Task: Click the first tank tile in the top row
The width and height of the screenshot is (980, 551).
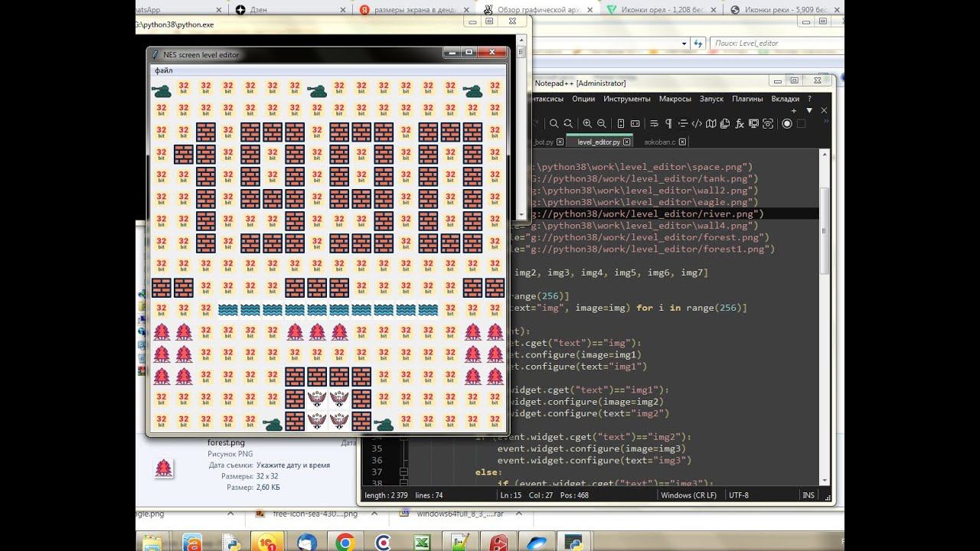Action: coord(162,90)
